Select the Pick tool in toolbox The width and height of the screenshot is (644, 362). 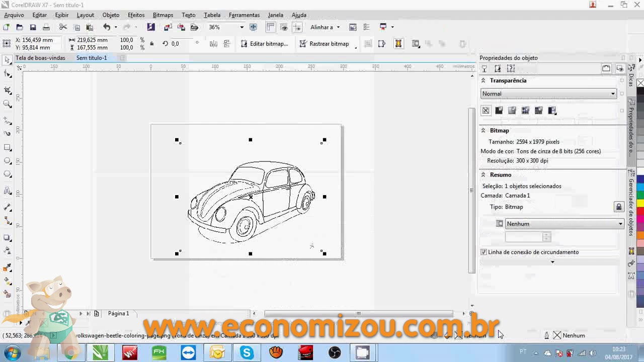8,60
